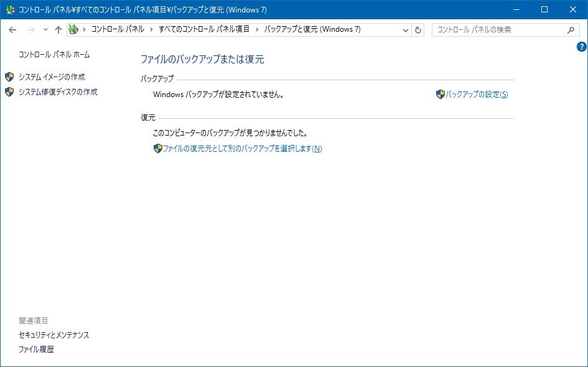588x367 pixels.
Task: Open the address bar history dropdown
Action: pyautogui.click(x=405, y=30)
